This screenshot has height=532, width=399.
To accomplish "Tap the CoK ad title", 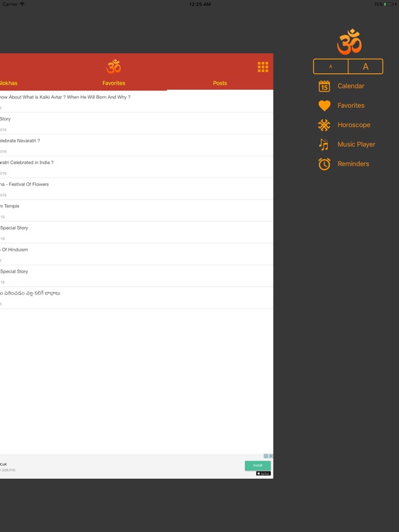I will click(x=3, y=464).
